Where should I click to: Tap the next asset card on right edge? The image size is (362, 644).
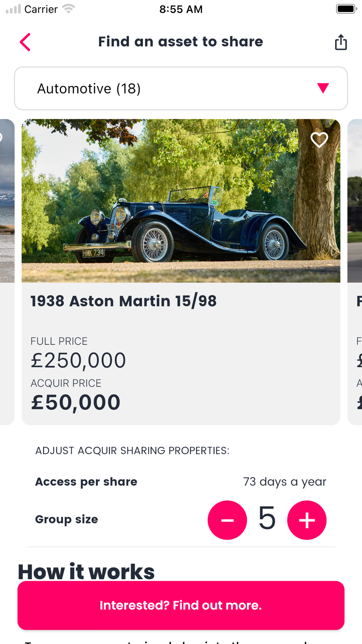pos(355,272)
